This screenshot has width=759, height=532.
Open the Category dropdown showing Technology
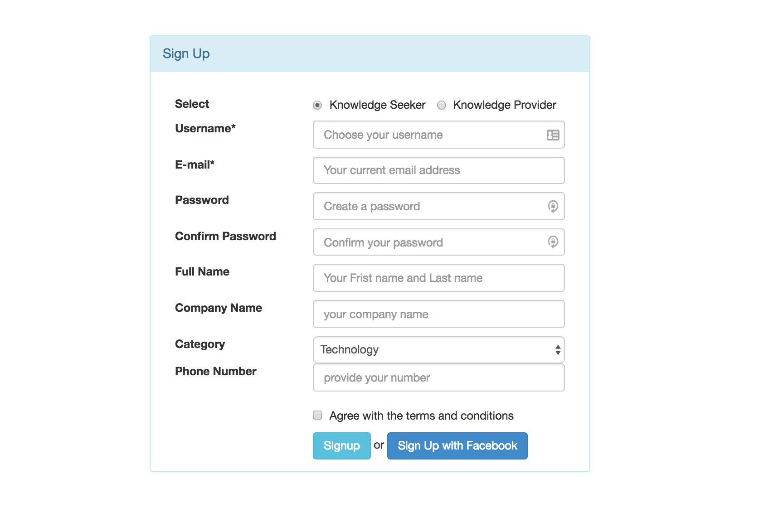point(431,350)
